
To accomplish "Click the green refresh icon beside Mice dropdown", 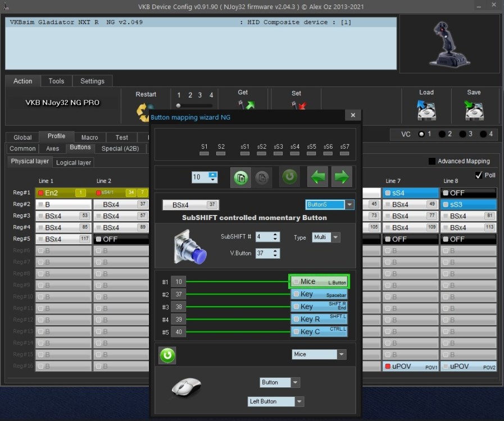I will click(x=167, y=355).
